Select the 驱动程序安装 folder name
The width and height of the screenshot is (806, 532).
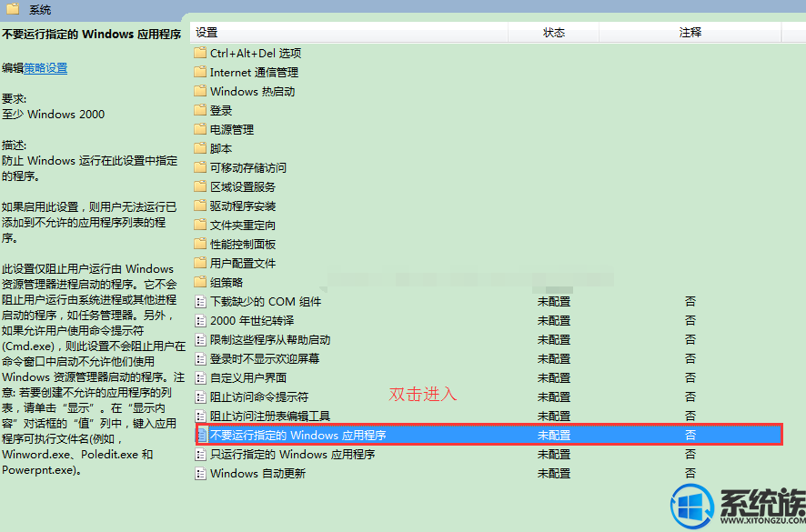pos(243,206)
